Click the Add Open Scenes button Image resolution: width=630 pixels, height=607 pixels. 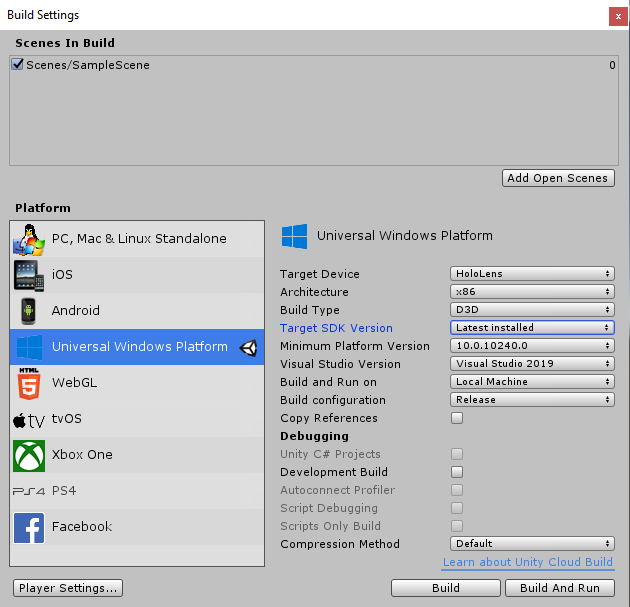(x=558, y=178)
